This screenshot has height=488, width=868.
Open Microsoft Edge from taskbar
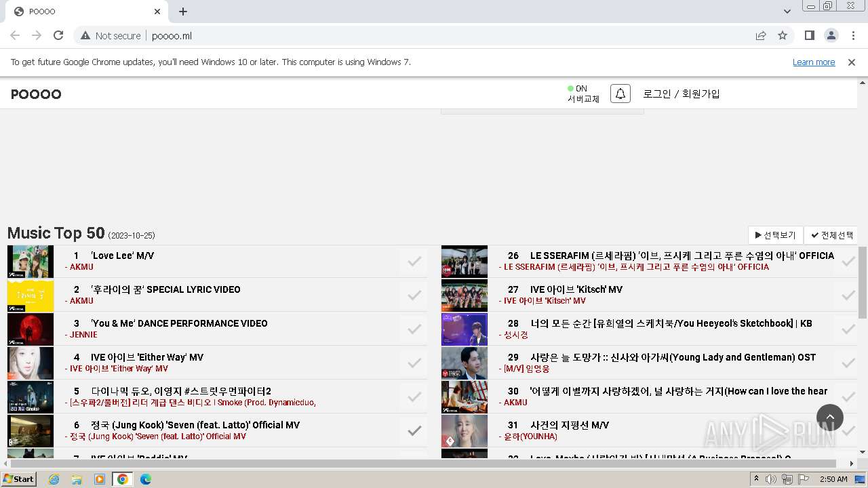pos(146,479)
